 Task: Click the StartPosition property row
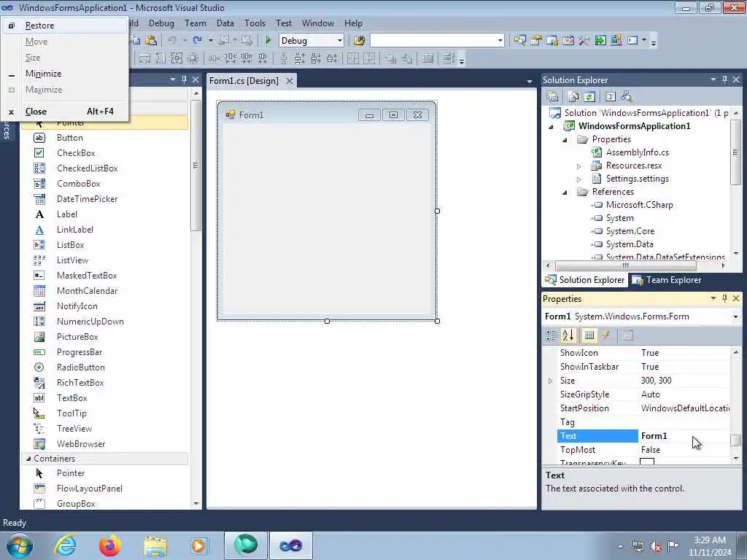[x=643, y=408]
